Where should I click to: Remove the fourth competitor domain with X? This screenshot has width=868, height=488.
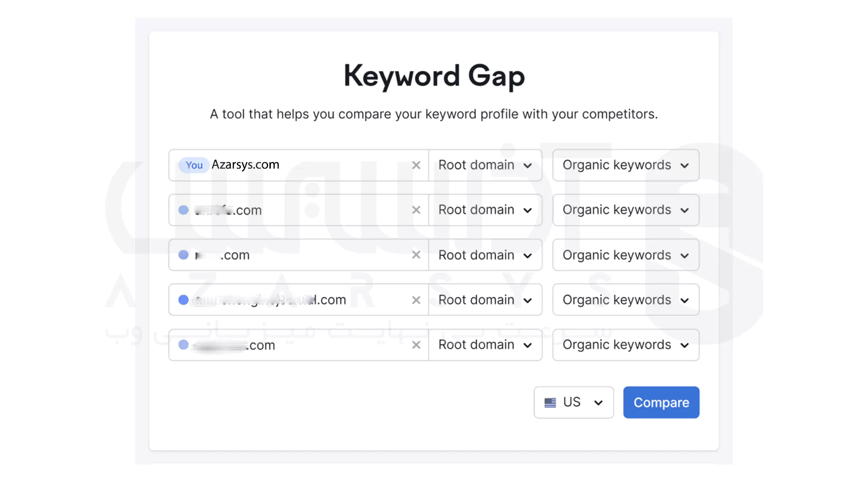416,345
